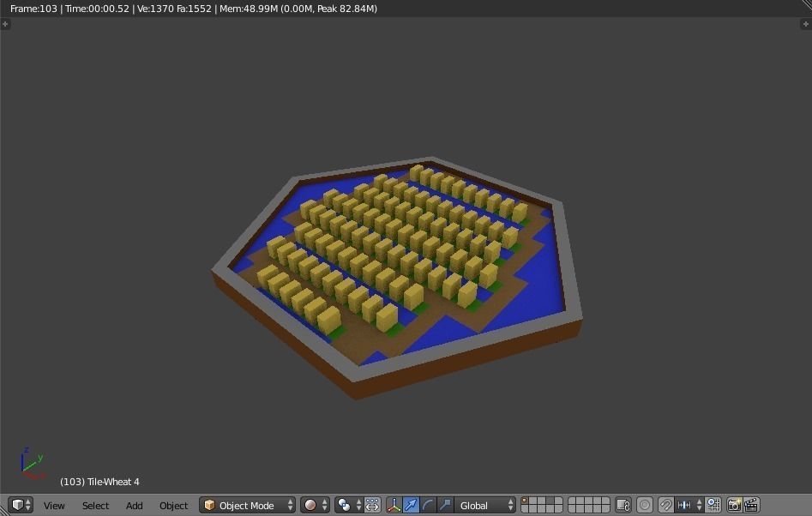The image size is (812, 516).
Task: Select the translate manipulator arrow icon
Action: click(411, 505)
